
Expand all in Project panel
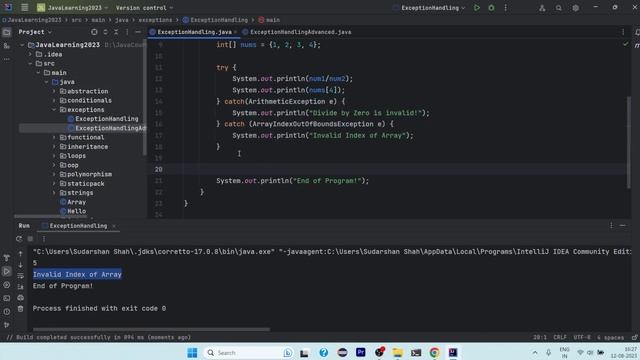105,32
